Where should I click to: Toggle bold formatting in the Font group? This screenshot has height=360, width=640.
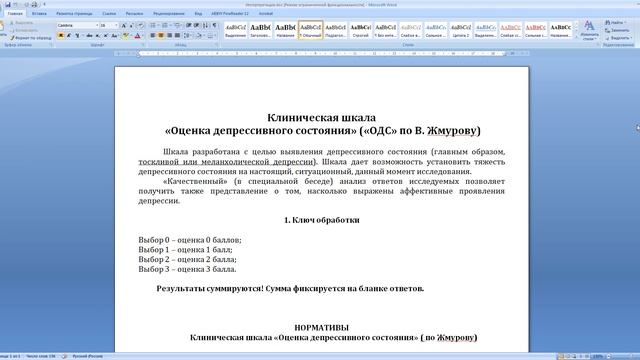point(61,36)
